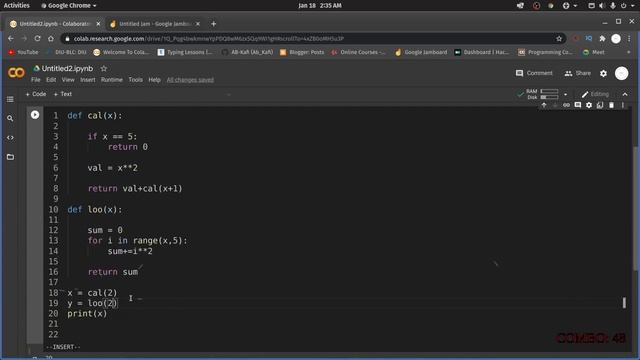This screenshot has height=360, width=640.
Task: Open the YouTube bookmark
Action: coord(23,52)
